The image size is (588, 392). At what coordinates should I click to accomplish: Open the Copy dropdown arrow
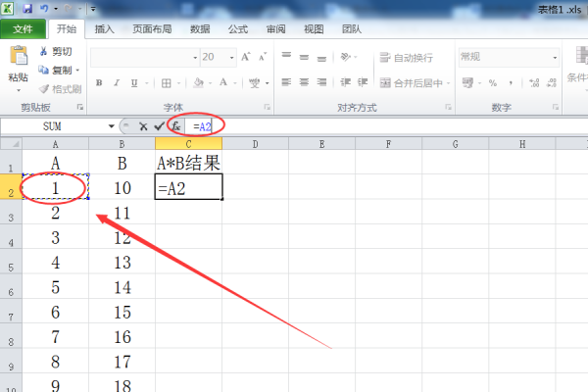[x=77, y=71]
